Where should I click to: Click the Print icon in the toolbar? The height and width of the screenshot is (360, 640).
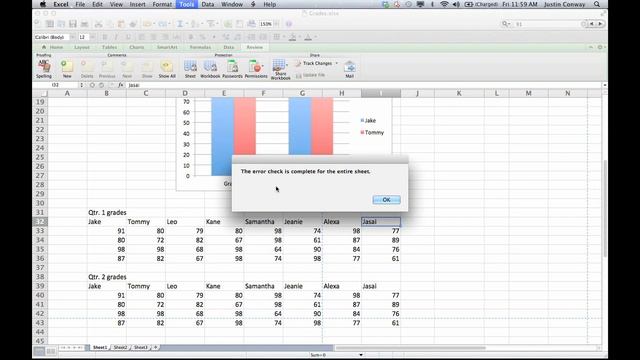84,24
